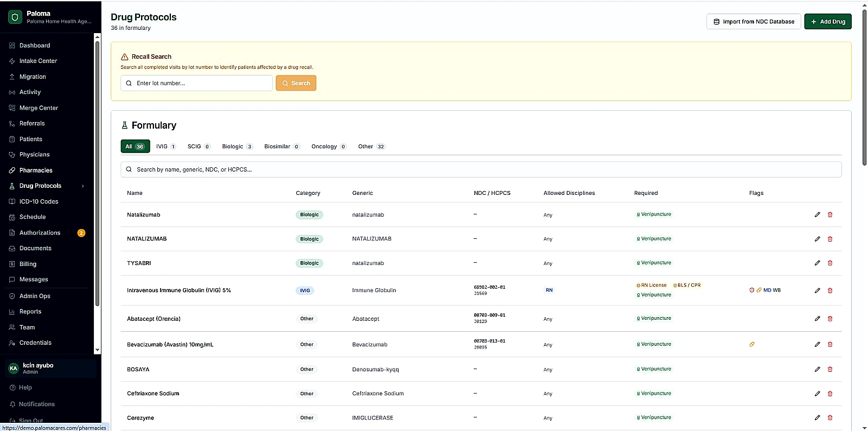Viewport: 868px width, 431px height.
Task: Open the Dashboard sidebar item
Action: pyautogui.click(x=35, y=46)
